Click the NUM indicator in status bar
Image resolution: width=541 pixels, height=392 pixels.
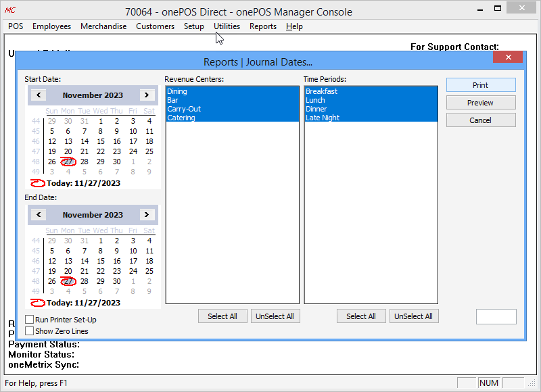pyautogui.click(x=489, y=383)
